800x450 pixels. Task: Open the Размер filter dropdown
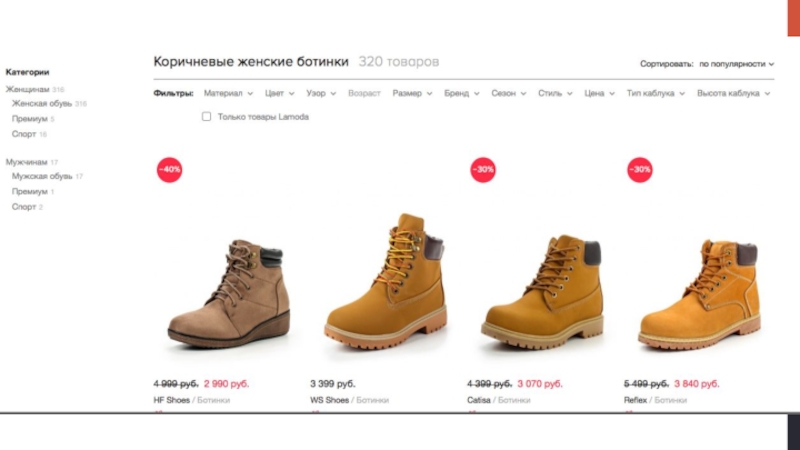pyautogui.click(x=412, y=93)
